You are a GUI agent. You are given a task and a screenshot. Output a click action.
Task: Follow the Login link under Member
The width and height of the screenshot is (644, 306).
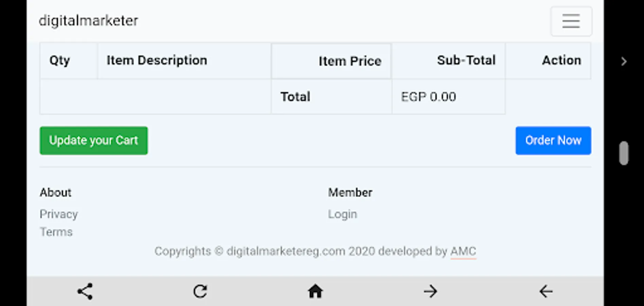[x=342, y=214]
